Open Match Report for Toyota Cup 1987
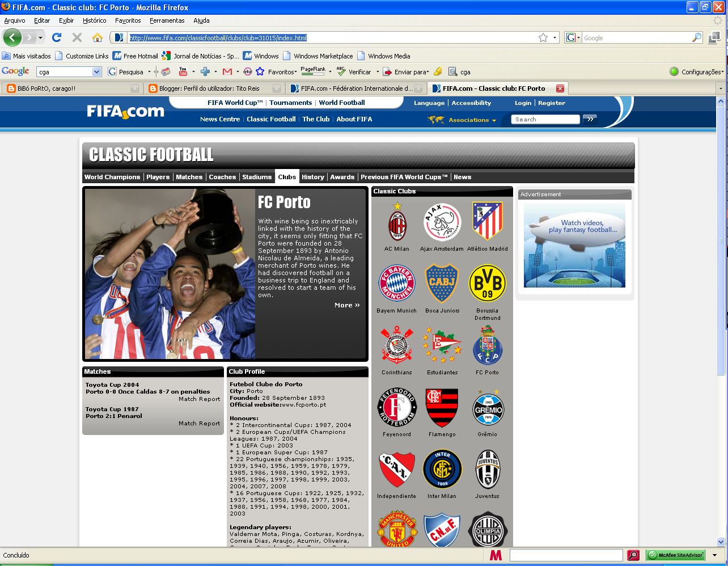 pos(199,424)
